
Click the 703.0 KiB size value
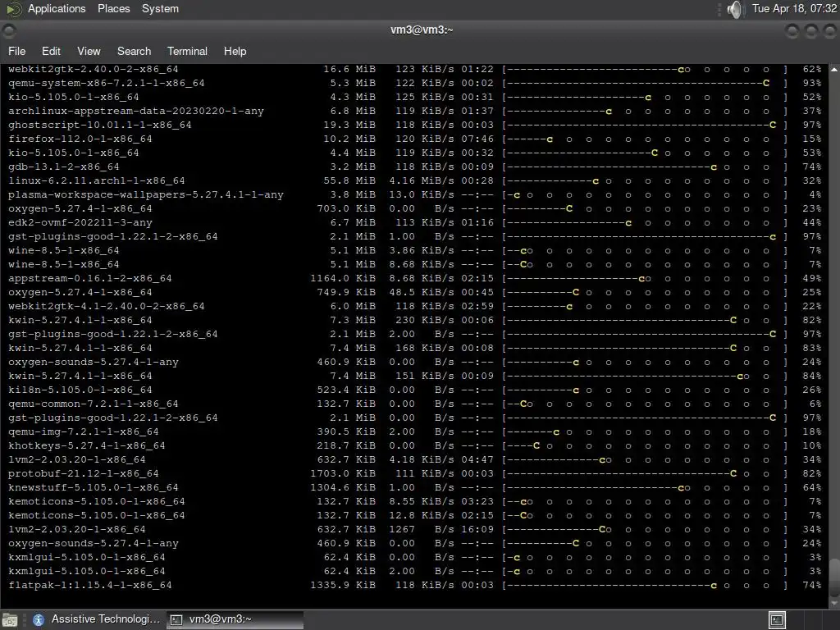click(346, 208)
